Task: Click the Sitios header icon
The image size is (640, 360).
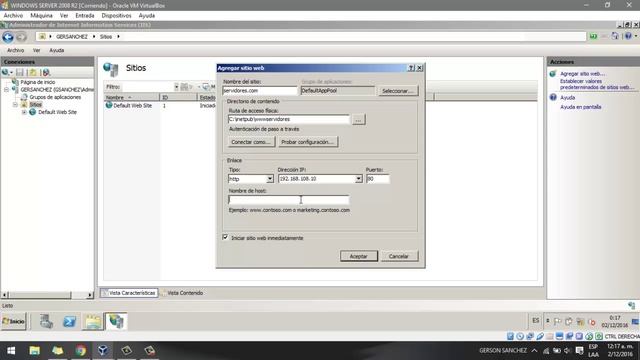Action: click(x=111, y=69)
